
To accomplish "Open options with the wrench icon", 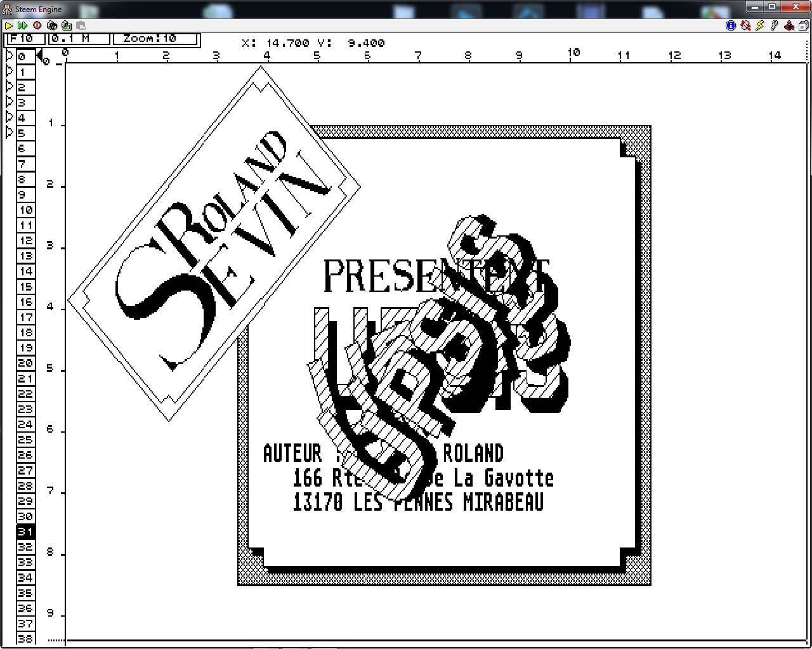I will pos(775,25).
